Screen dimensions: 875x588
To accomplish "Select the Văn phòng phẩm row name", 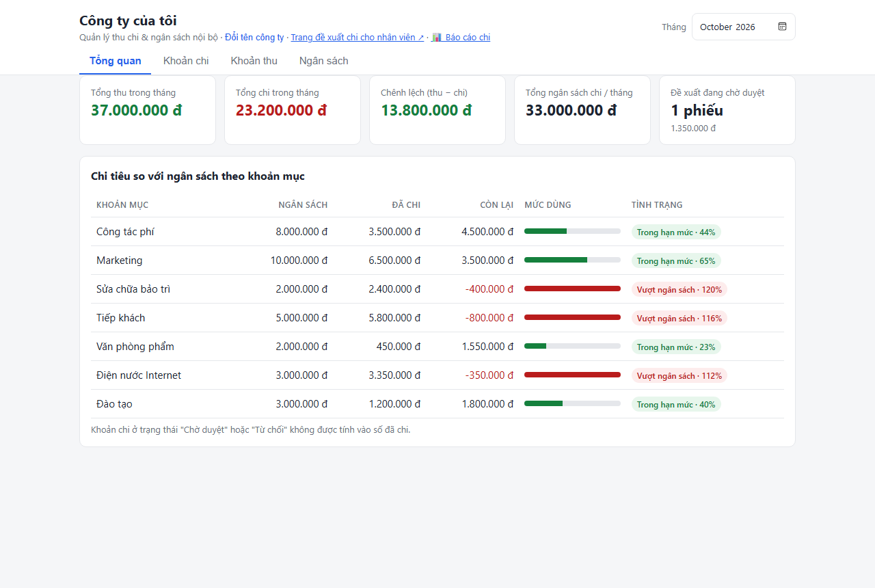I will click(x=135, y=347).
